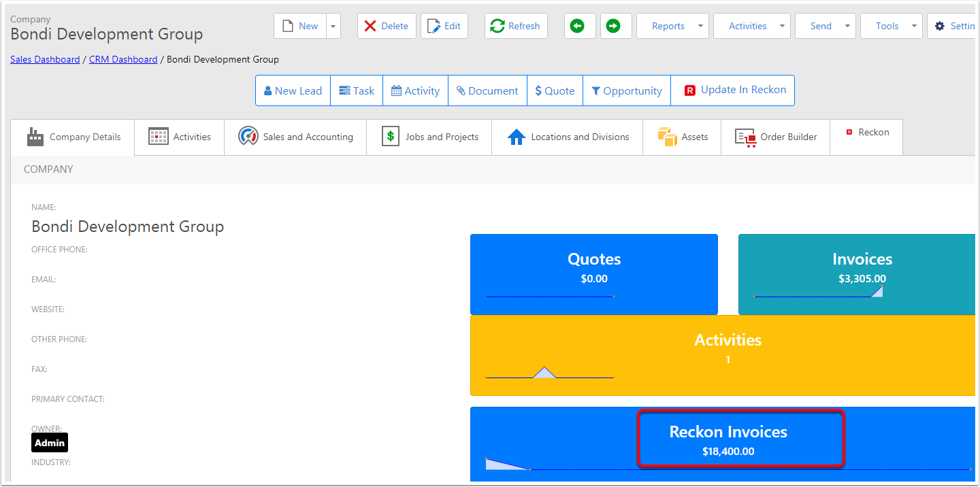Viewport: 980px width, 487px height.
Task: Click the Quotes $0.00 tile
Action: pos(594,274)
